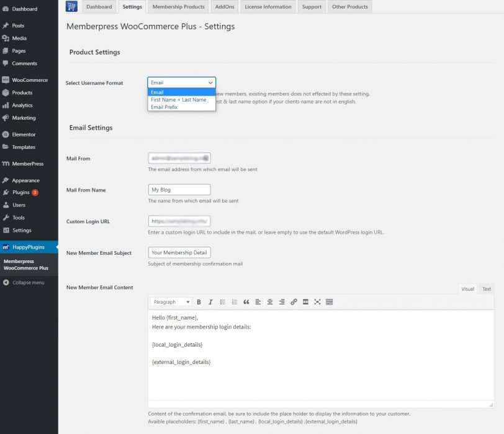This screenshot has width=504, height=434.
Task: Toggle italic formatting in the editor
Action: pyautogui.click(x=210, y=302)
